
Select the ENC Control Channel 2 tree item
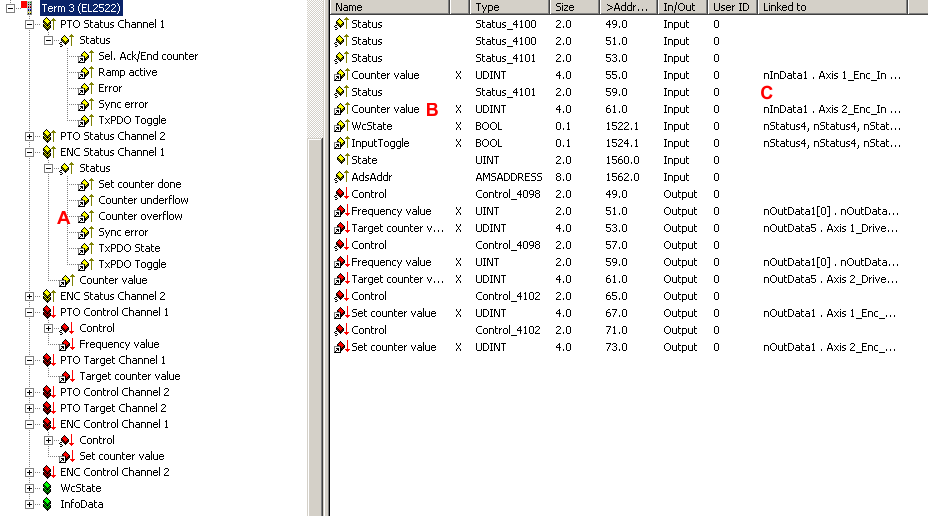coord(115,472)
